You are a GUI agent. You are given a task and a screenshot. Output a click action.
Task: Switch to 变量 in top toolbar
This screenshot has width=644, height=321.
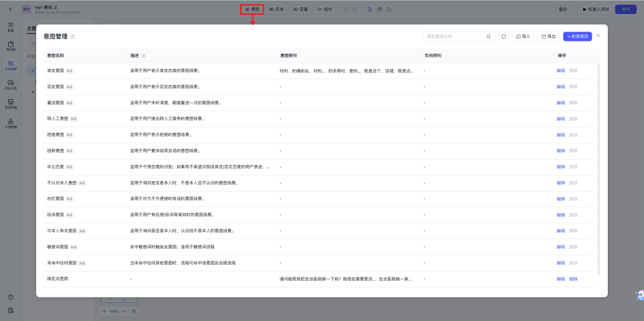(300, 9)
